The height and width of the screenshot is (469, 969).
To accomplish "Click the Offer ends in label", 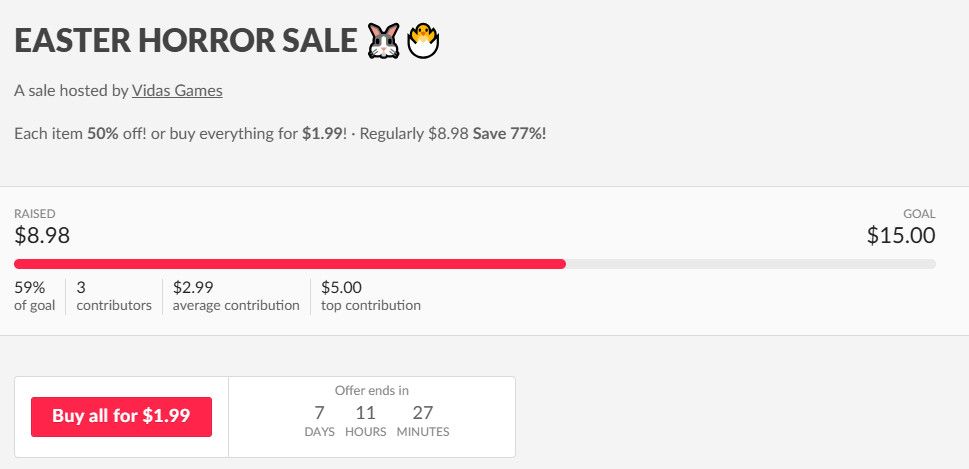I will click(x=372, y=391).
